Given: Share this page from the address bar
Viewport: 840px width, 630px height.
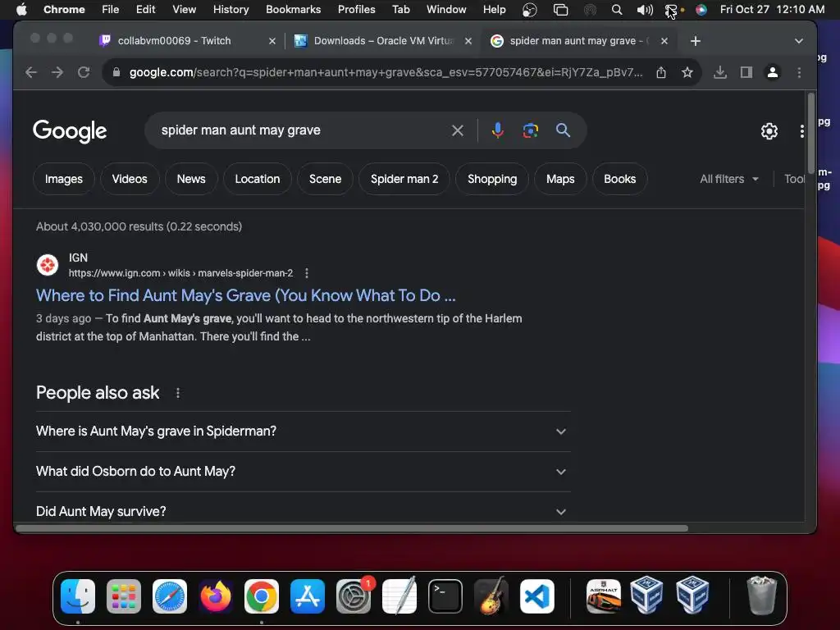Looking at the screenshot, I should 661,72.
